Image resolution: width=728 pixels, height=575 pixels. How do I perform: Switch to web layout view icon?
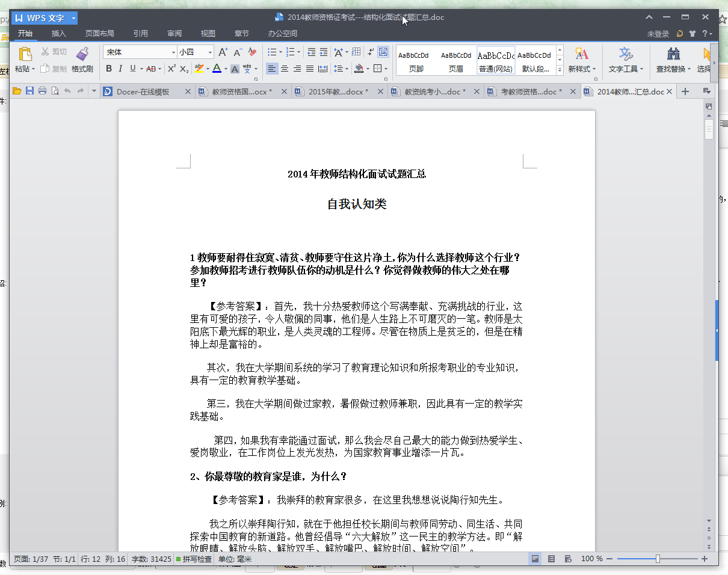coord(568,559)
